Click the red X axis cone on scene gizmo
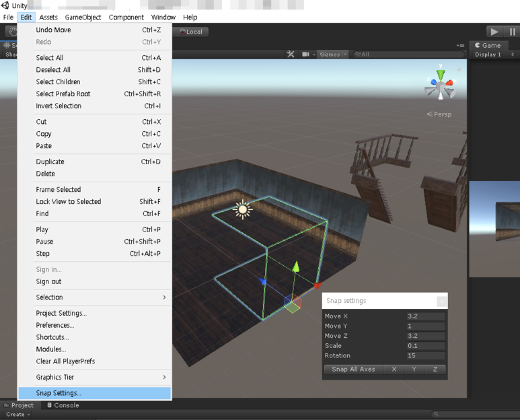This screenshot has width=520, height=420. (449, 82)
